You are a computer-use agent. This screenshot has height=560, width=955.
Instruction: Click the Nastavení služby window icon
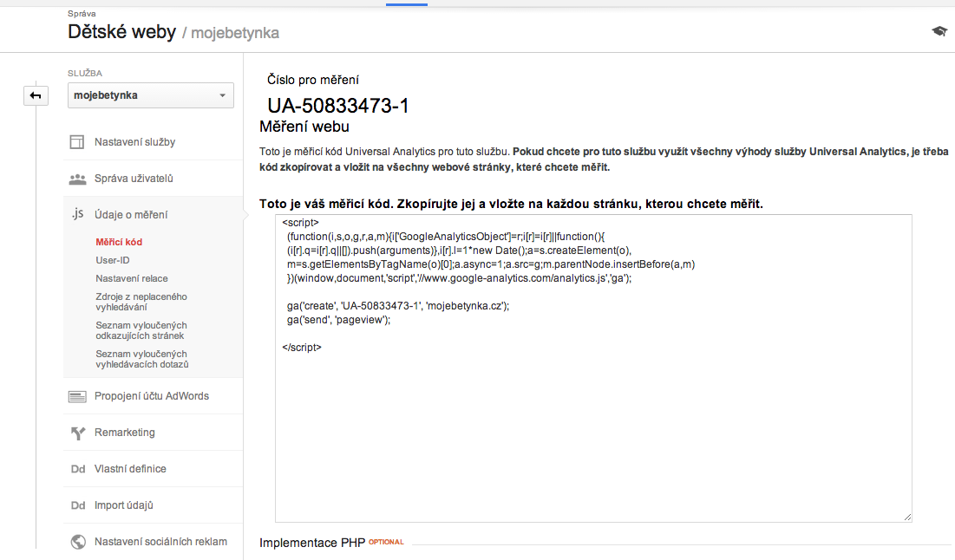coord(78,142)
